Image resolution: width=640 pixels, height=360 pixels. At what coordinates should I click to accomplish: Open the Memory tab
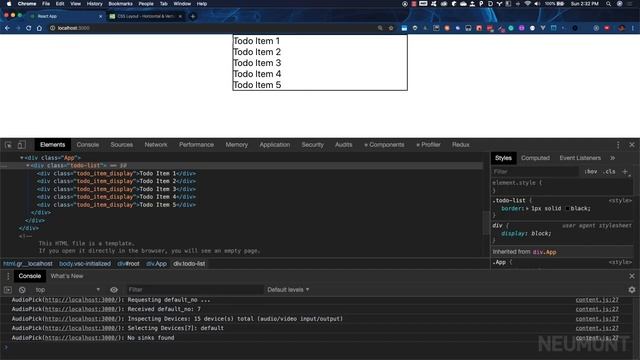tap(237, 145)
